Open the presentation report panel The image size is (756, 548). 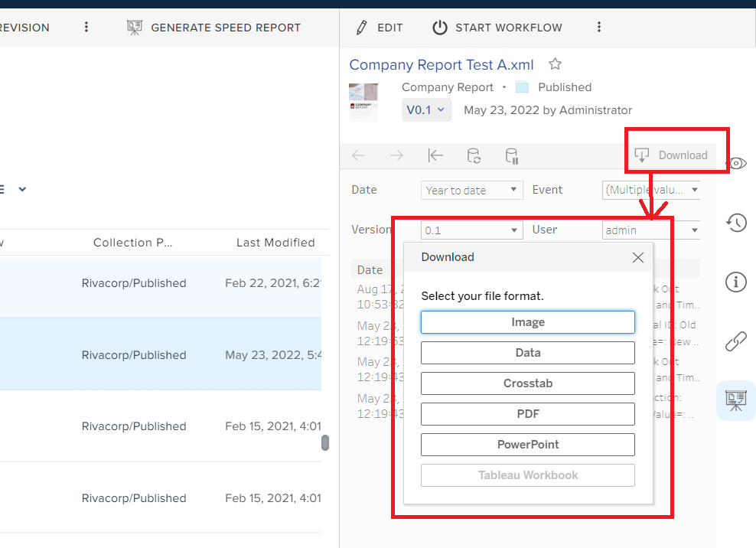pyautogui.click(x=735, y=400)
